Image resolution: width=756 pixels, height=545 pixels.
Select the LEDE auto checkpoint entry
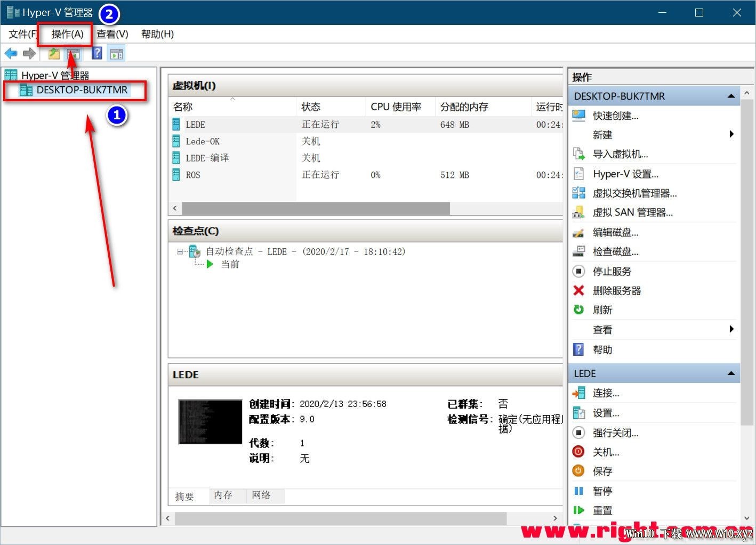click(x=305, y=251)
